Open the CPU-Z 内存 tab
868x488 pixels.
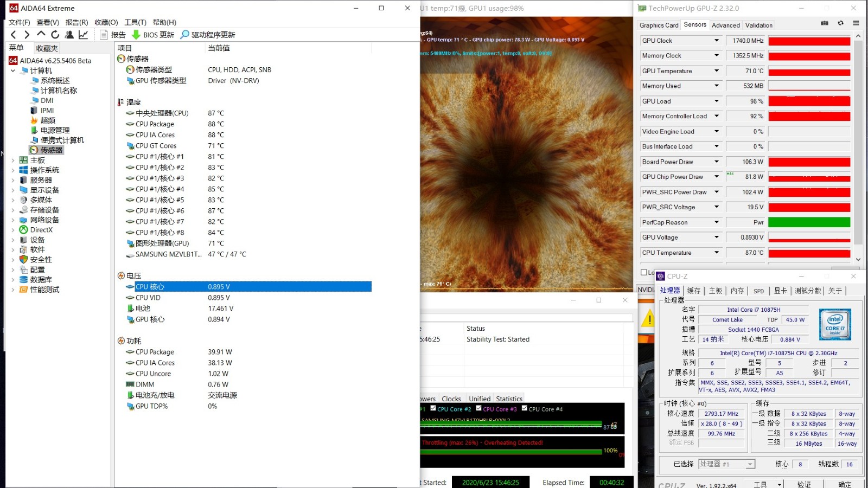click(x=737, y=291)
